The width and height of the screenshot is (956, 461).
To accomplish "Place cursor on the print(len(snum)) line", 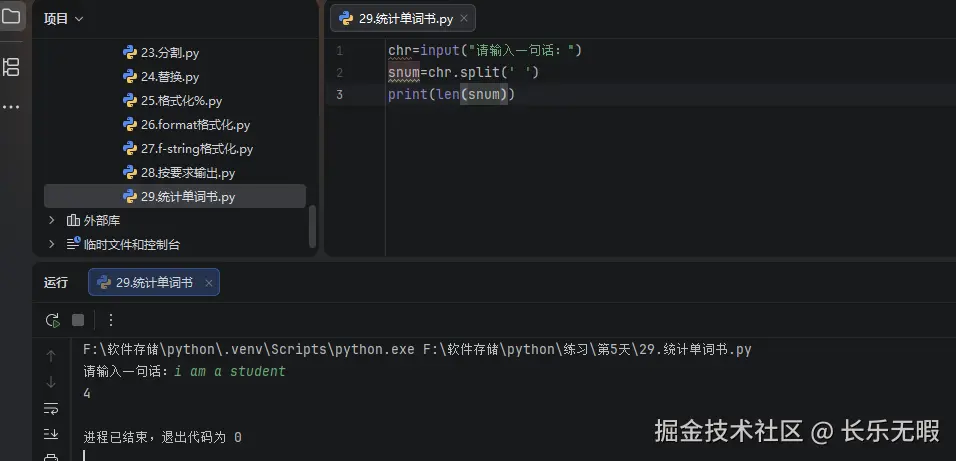I will 451,95.
